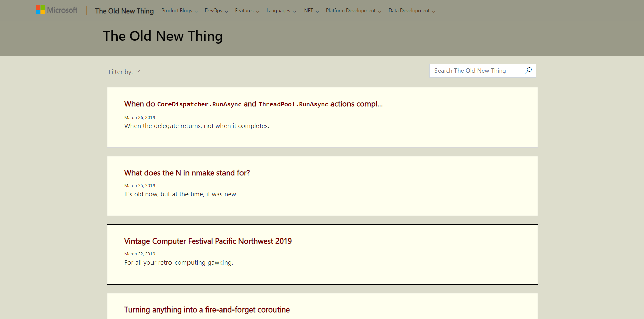Open Vintage Computer Festival Pacific Northwest article
The image size is (644, 319).
tap(208, 241)
